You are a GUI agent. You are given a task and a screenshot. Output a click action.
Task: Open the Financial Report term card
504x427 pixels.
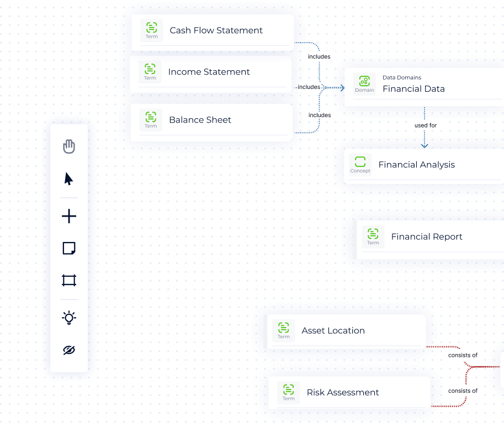[x=427, y=236]
